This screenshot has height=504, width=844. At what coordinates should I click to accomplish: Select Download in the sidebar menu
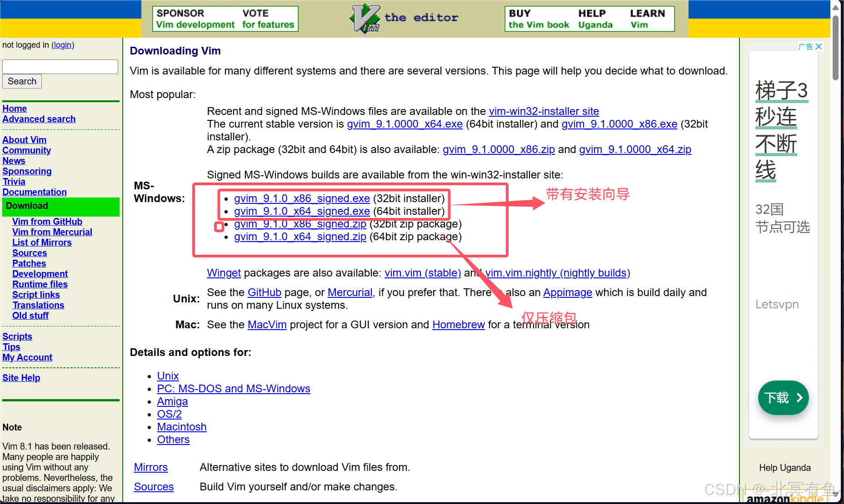click(27, 206)
